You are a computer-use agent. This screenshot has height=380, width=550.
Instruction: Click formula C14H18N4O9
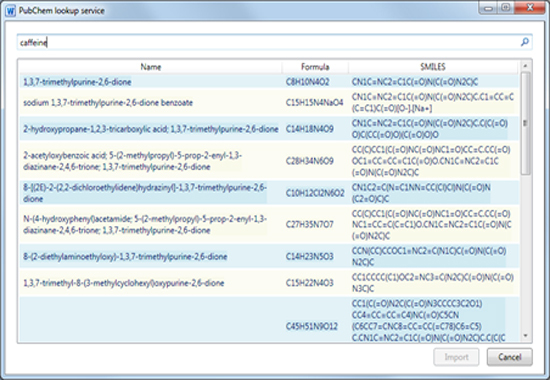309,129
